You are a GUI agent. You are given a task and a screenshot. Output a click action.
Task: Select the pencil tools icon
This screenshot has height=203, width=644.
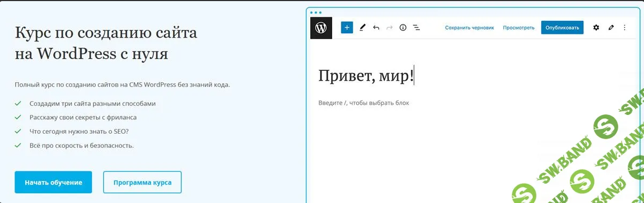pos(362,27)
